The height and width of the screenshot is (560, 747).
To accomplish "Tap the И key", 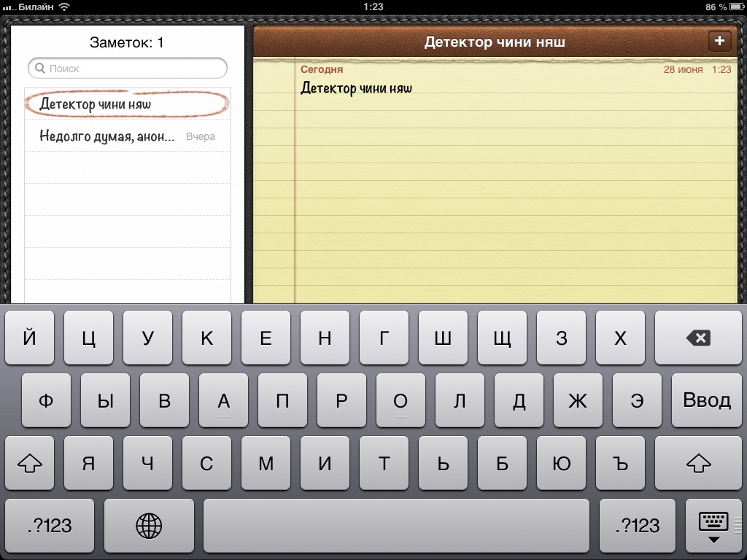I will 325,463.
